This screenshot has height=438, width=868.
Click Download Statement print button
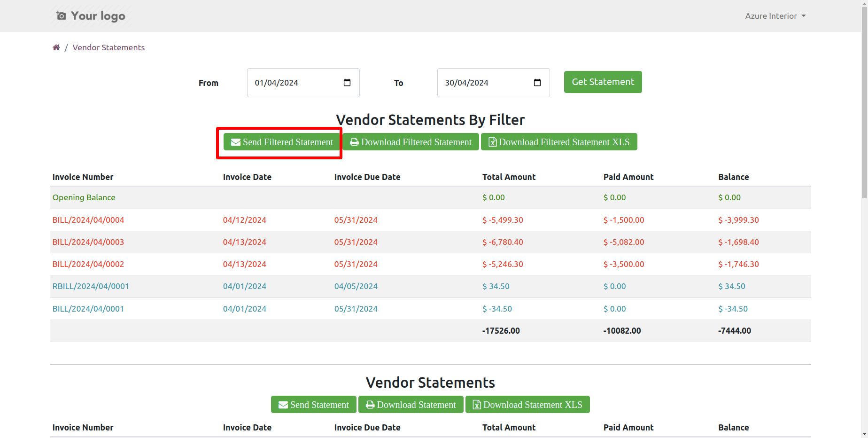click(411, 405)
